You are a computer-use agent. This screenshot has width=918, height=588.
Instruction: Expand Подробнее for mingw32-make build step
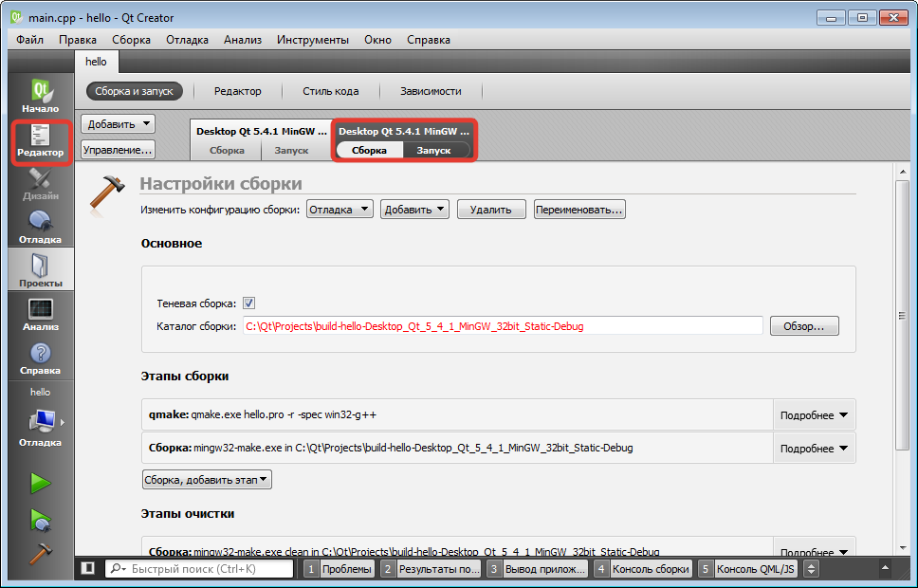coord(814,448)
